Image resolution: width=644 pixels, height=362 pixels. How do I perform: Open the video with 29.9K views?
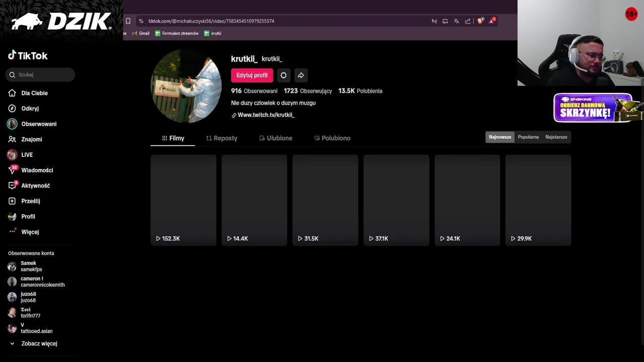click(x=538, y=200)
